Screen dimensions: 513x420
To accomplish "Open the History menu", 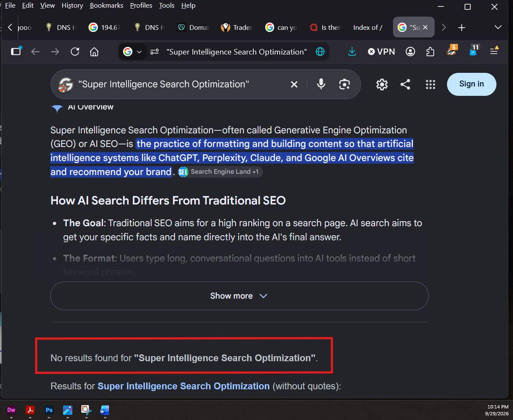I will [72, 6].
